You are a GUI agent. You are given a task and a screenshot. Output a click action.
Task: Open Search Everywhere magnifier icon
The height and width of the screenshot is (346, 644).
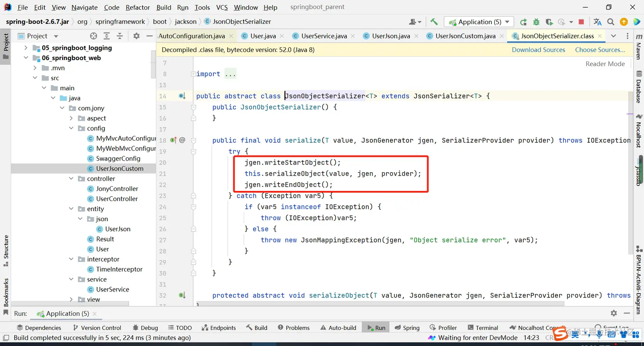[611, 22]
